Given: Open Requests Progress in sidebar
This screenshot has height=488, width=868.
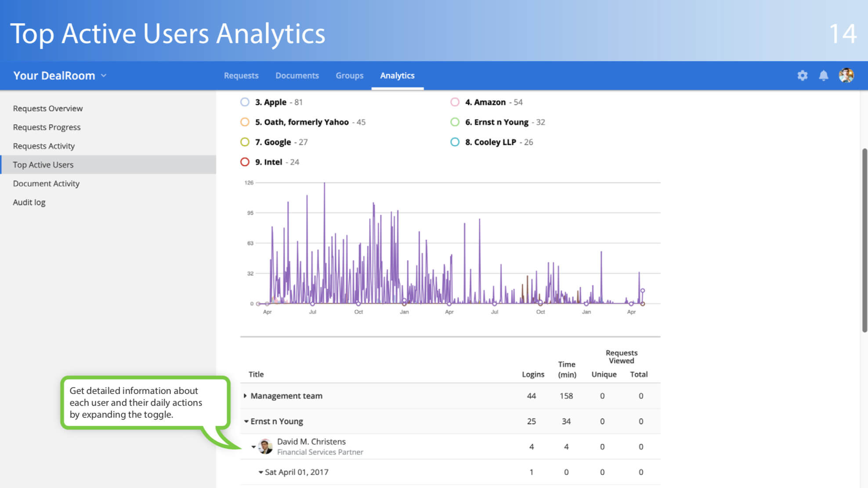Looking at the screenshot, I should pos(47,127).
